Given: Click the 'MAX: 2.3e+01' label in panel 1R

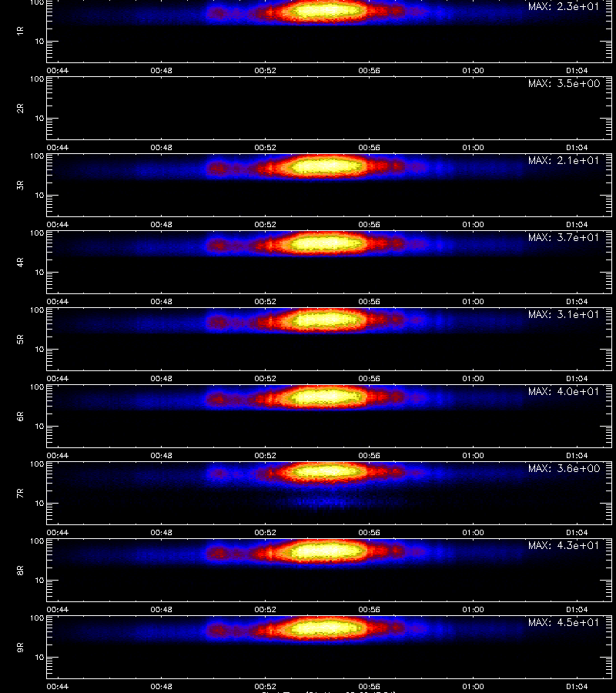Looking at the screenshot, I should [x=564, y=7].
